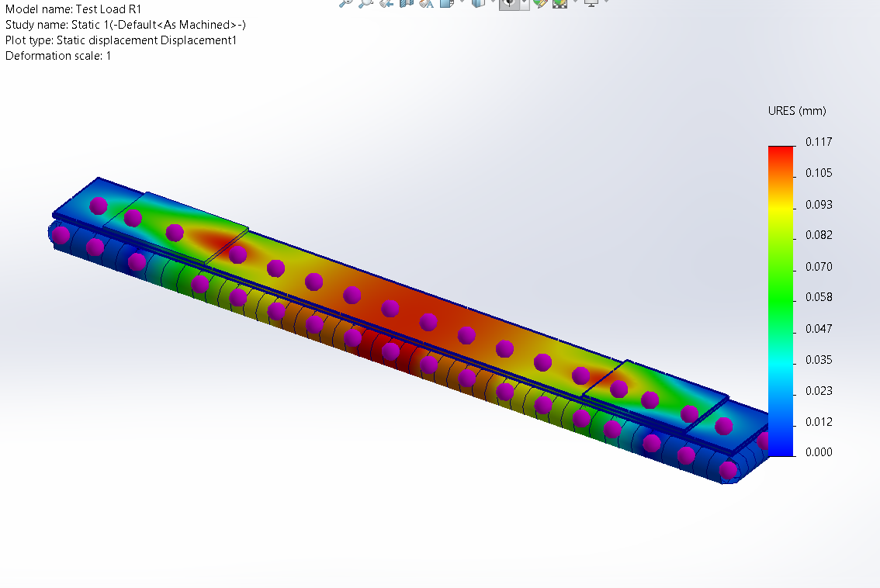Viewport: 880px width, 588px height.
Task: Return to the Previous View
Action: [386, 3]
